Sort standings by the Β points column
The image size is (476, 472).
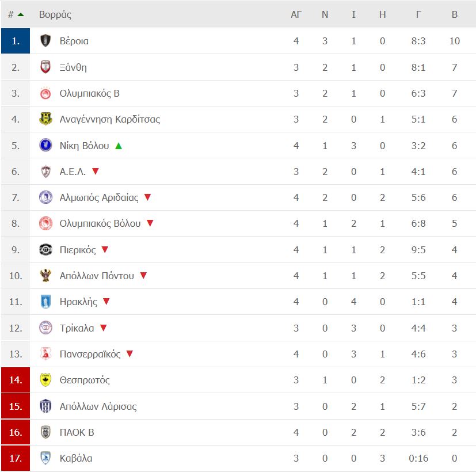coord(454,14)
